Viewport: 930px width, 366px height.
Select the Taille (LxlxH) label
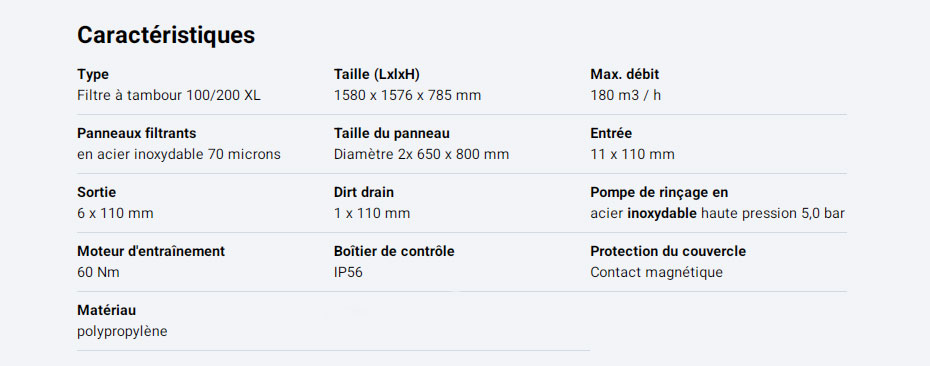tap(377, 75)
